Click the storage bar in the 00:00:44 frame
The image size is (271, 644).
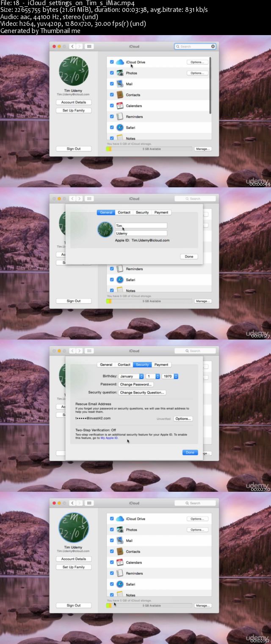point(149,149)
